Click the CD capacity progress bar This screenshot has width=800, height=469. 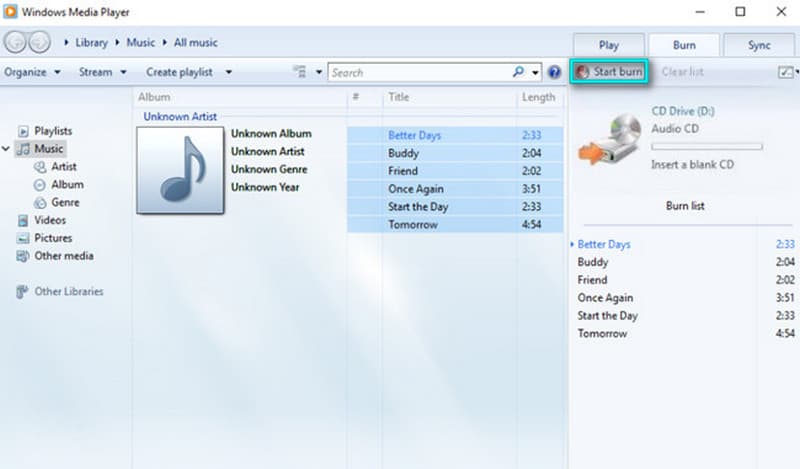(707, 146)
